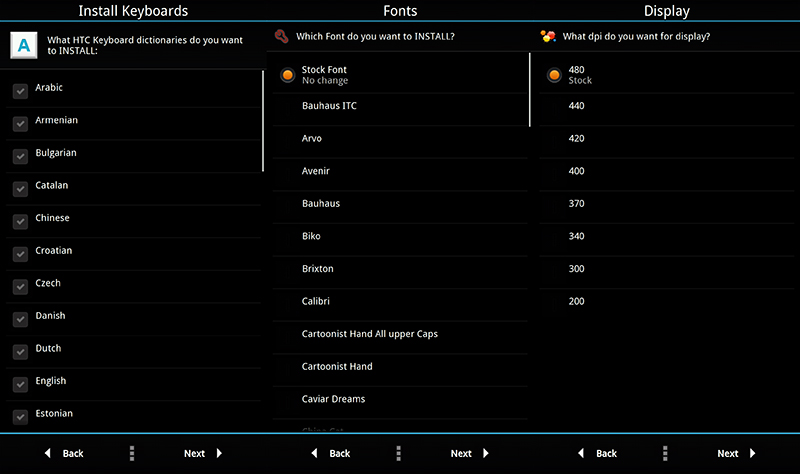Screen dimensions: 800x474
Task: Uncheck the Arabic keyboard dictionary
Action: click(x=19, y=91)
